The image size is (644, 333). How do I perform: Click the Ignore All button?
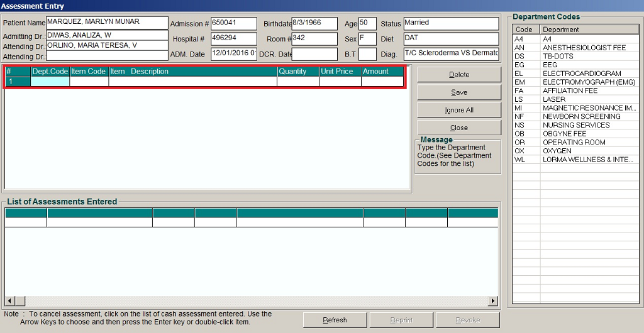coord(458,110)
